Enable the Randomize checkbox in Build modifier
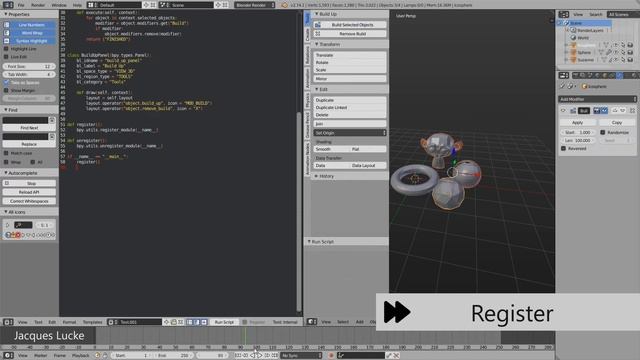 (602, 132)
